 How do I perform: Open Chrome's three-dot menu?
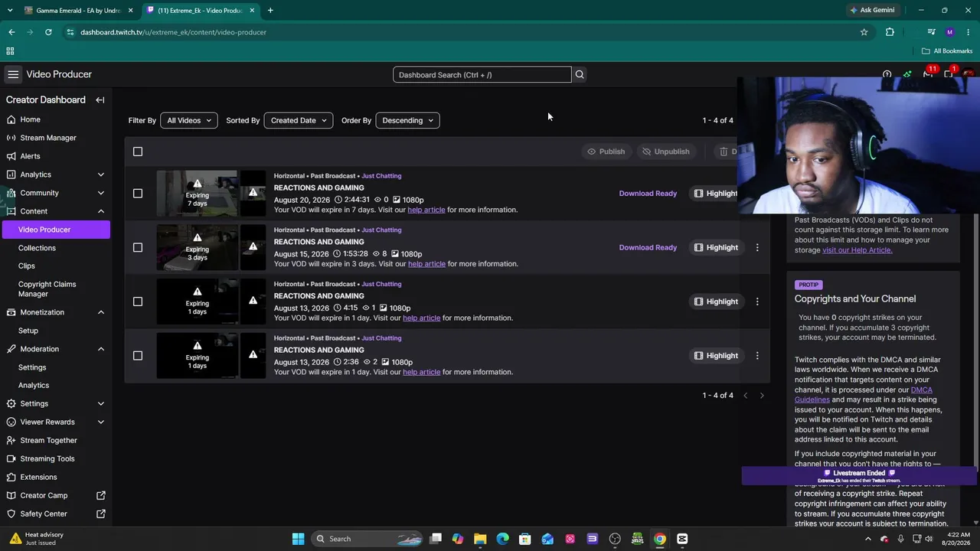point(969,32)
